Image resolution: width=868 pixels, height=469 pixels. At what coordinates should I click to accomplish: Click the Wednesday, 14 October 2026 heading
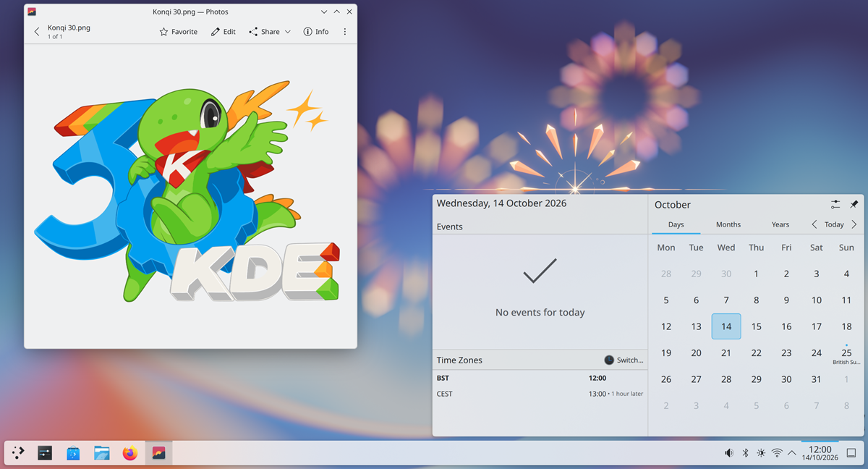tap(502, 203)
